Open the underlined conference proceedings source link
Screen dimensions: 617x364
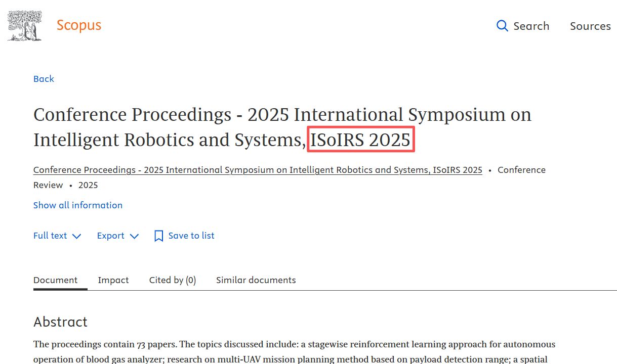click(x=258, y=170)
